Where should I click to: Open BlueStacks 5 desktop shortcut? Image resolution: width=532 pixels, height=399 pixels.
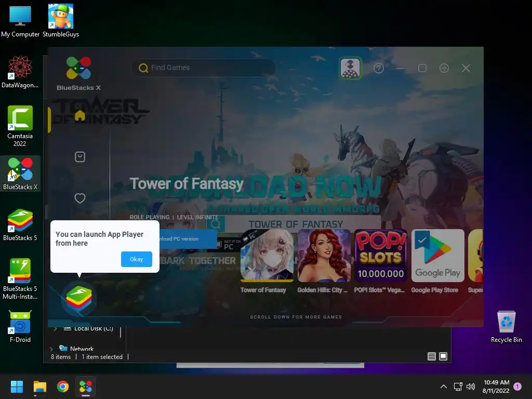(x=20, y=225)
